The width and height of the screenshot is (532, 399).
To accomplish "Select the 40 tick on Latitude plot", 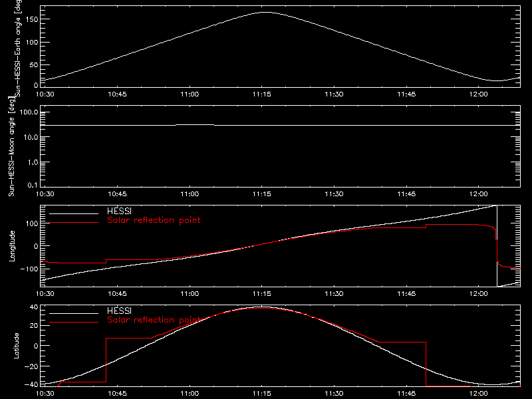I will (x=34, y=307).
